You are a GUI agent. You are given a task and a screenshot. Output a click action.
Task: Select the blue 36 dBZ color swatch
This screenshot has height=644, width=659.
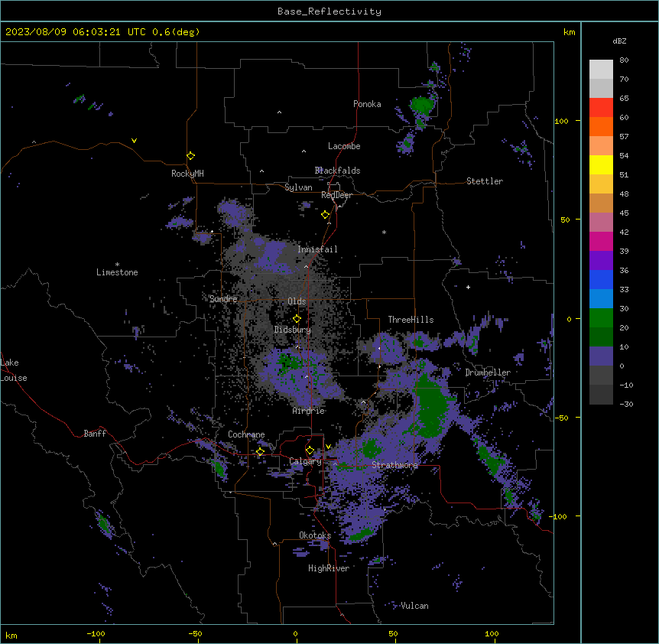pos(601,279)
